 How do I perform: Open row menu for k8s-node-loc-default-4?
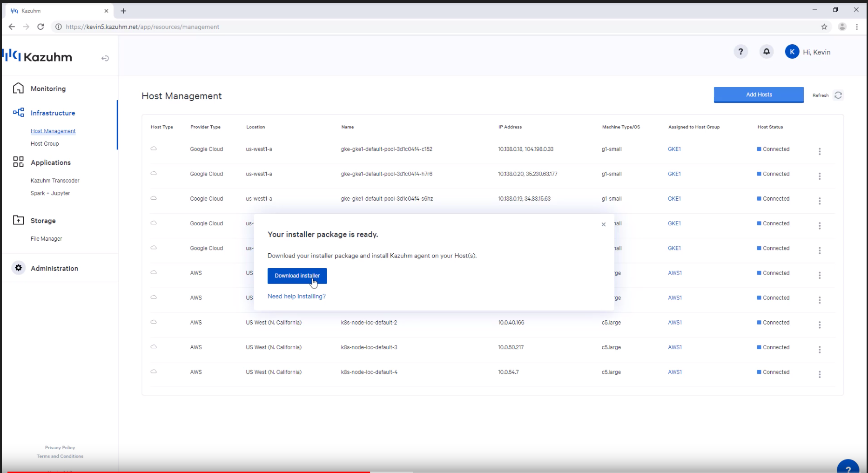820,374
